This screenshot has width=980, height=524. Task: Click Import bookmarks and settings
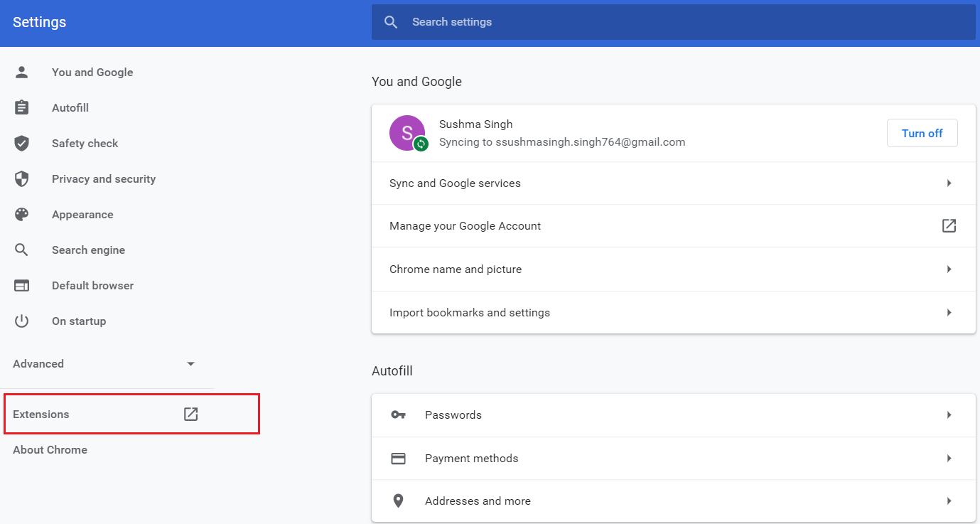tap(470, 312)
